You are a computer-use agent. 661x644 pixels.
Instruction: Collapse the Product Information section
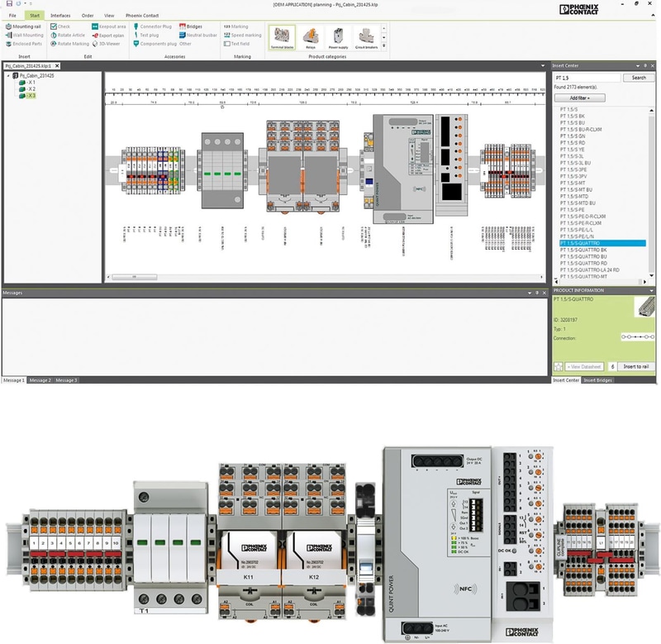click(x=651, y=290)
